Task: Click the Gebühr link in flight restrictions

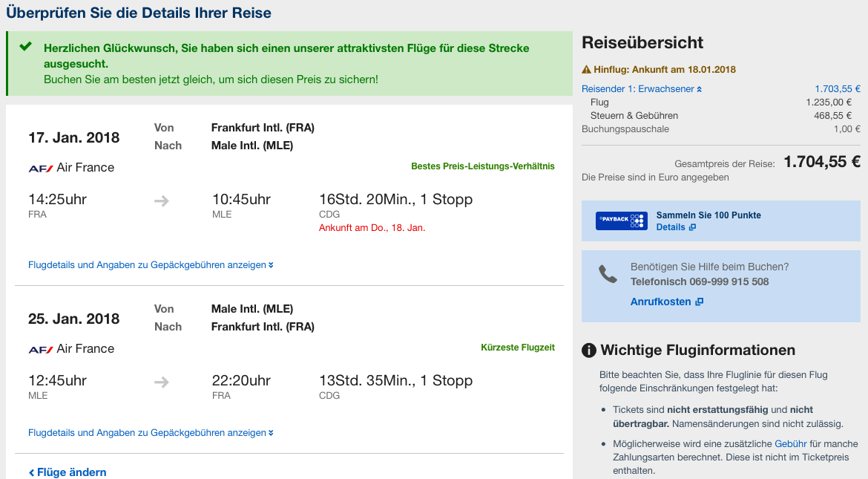Action: tap(790, 444)
